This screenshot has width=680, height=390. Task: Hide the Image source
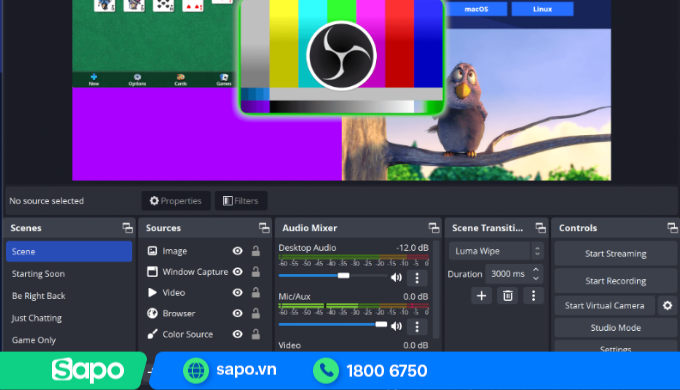(x=238, y=251)
